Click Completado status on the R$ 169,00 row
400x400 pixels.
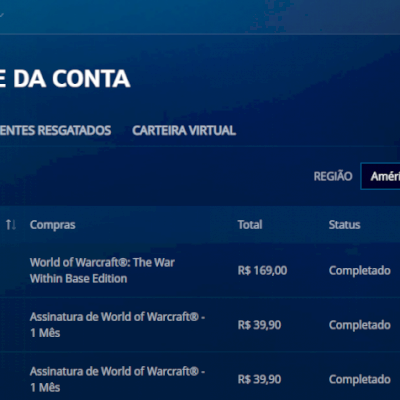point(360,270)
